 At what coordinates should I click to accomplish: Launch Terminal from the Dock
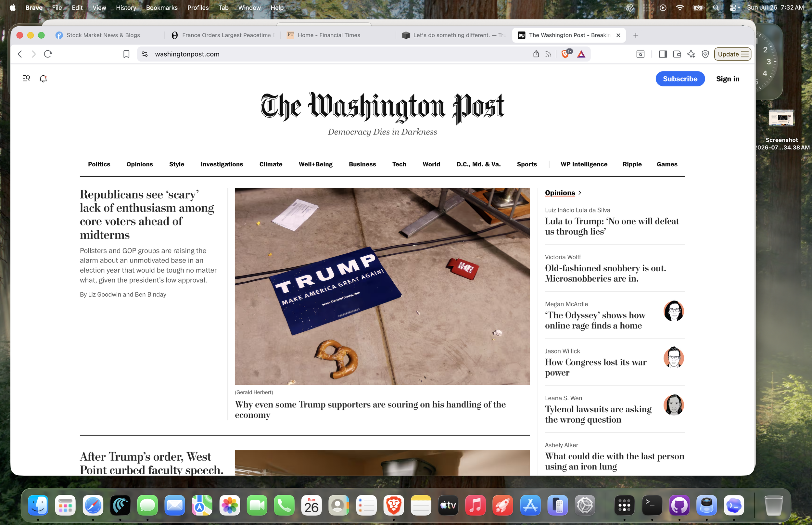click(652, 505)
